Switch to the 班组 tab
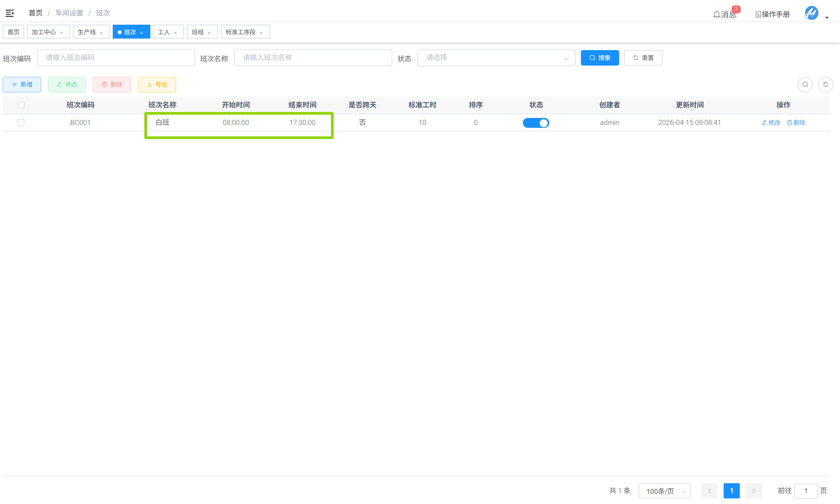This screenshot has width=840, height=504. click(197, 32)
